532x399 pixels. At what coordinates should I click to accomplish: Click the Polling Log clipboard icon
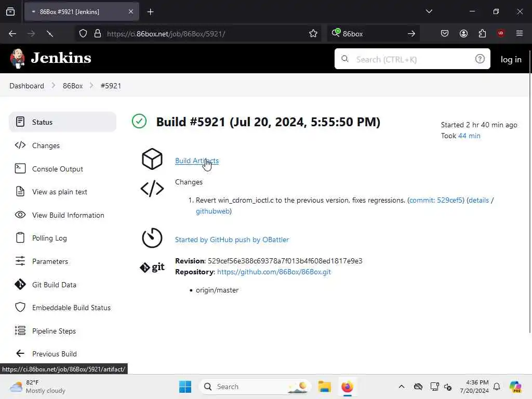pyautogui.click(x=20, y=237)
